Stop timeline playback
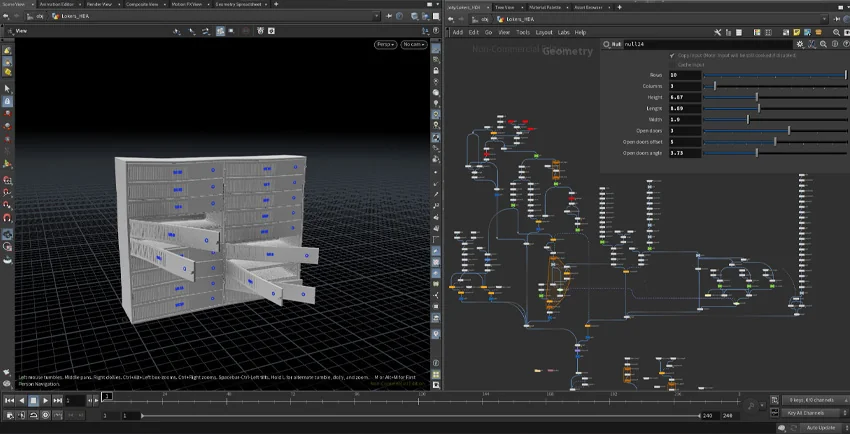The height and width of the screenshot is (434, 850). pos(34,401)
